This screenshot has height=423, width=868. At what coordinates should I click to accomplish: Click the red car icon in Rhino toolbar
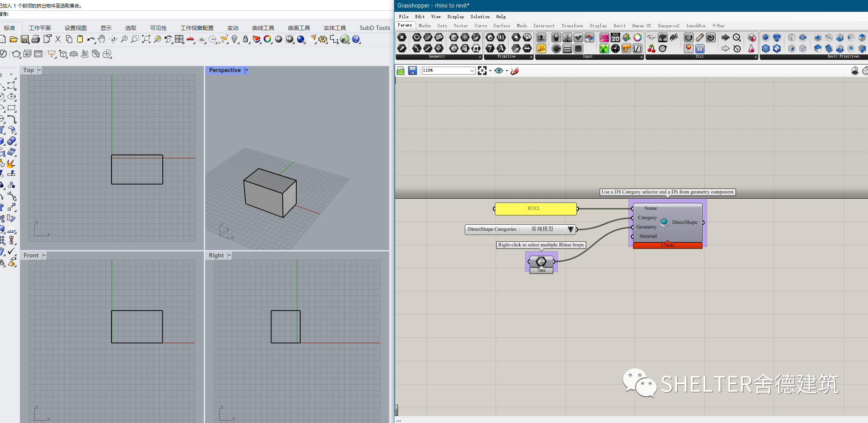(190, 39)
